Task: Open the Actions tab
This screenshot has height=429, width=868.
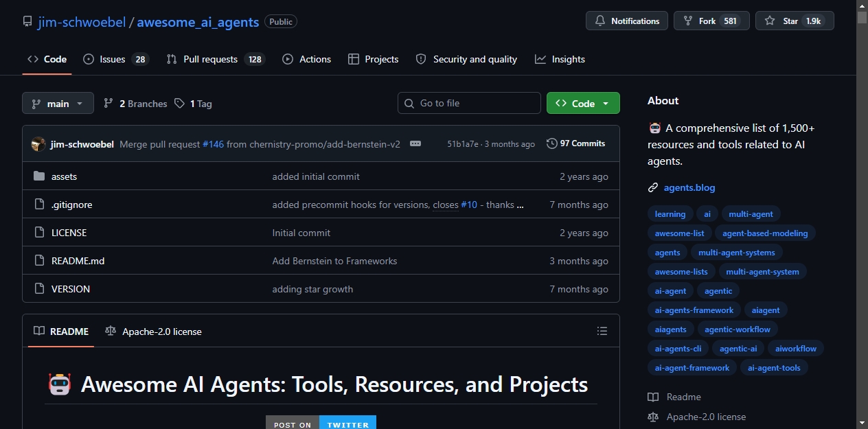Action: click(306, 59)
